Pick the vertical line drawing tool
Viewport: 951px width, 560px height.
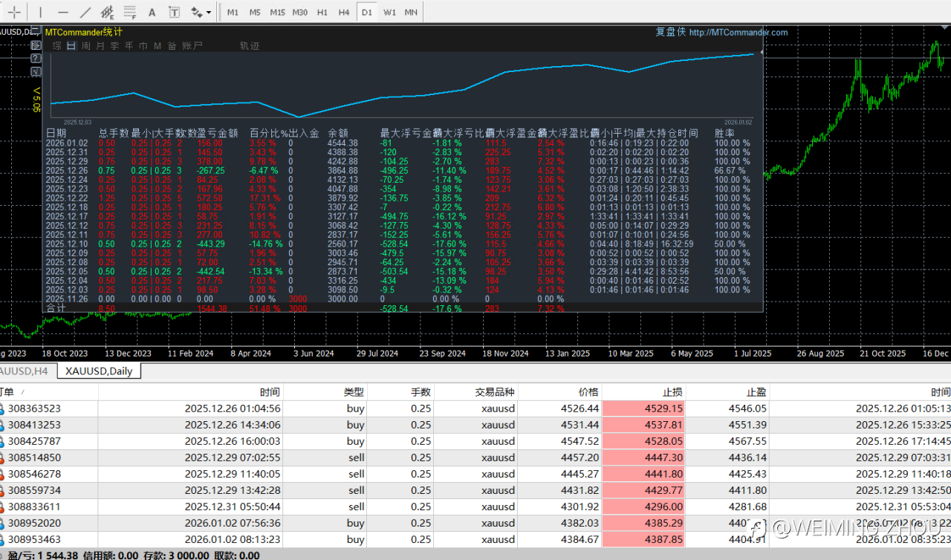[40, 12]
